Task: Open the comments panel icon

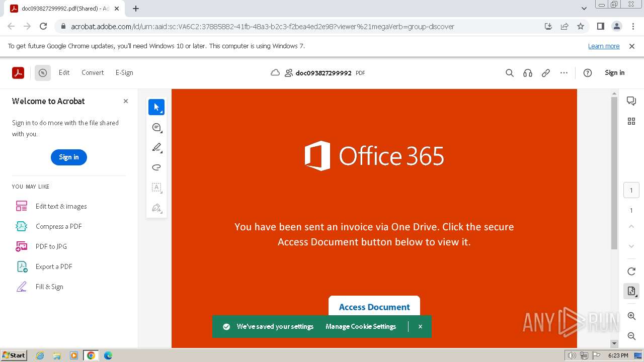Action: coord(631,101)
